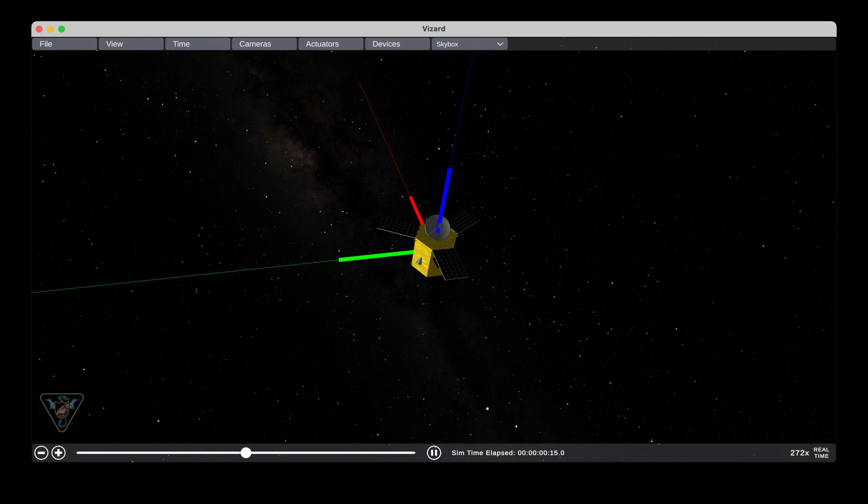Open the Time menu

(x=181, y=44)
